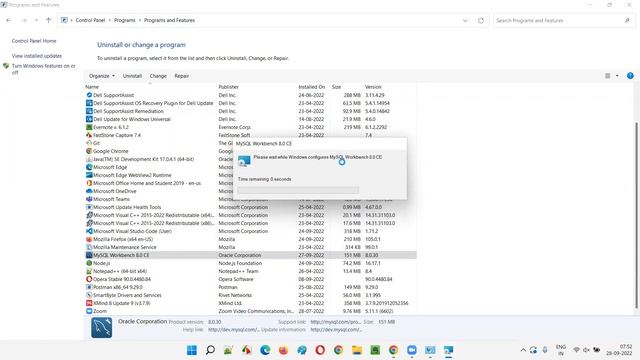Open the mysql.com Support link

coord(336,322)
